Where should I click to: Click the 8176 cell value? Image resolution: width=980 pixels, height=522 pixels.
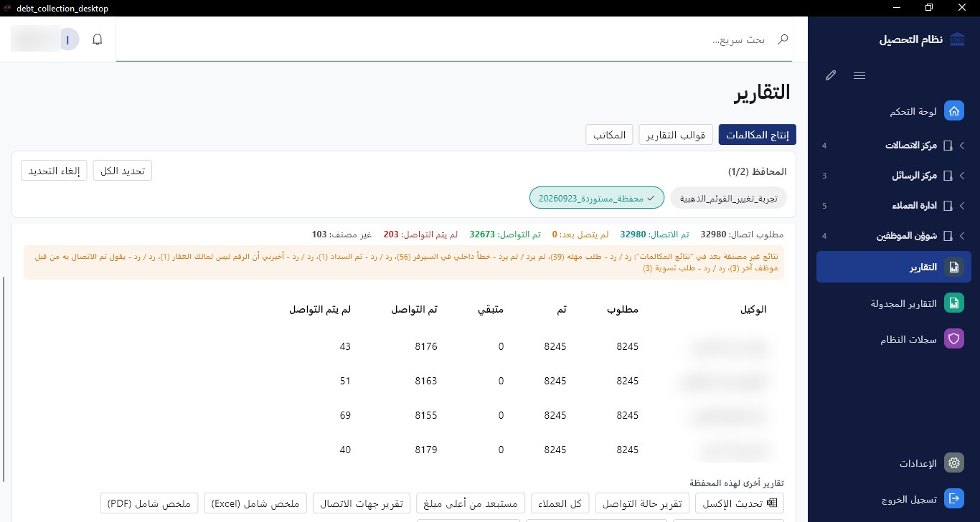coord(426,346)
